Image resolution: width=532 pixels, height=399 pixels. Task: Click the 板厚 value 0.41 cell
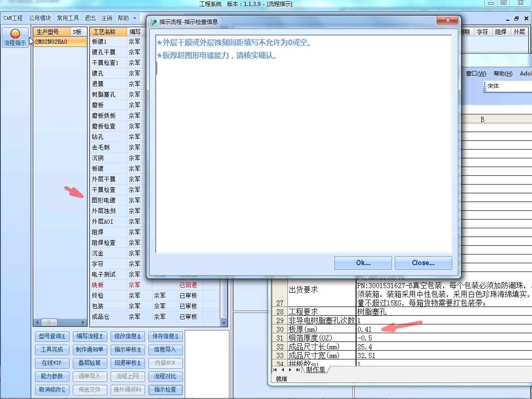click(444, 330)
